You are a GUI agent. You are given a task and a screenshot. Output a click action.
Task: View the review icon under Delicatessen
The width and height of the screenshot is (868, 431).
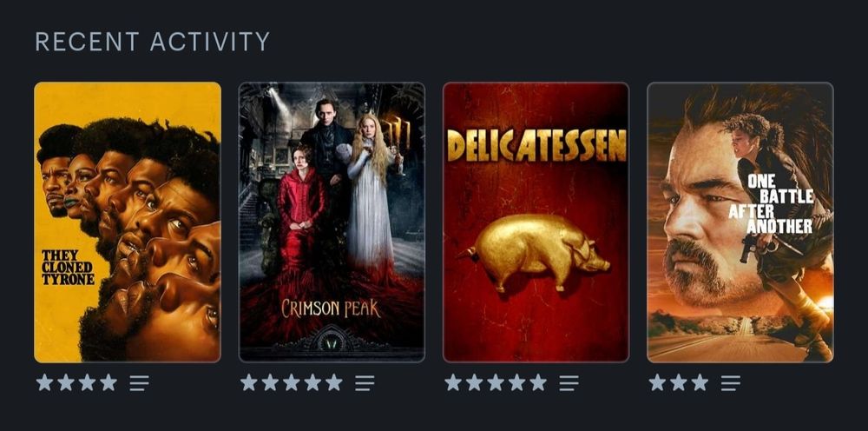[x=569, y=383]
